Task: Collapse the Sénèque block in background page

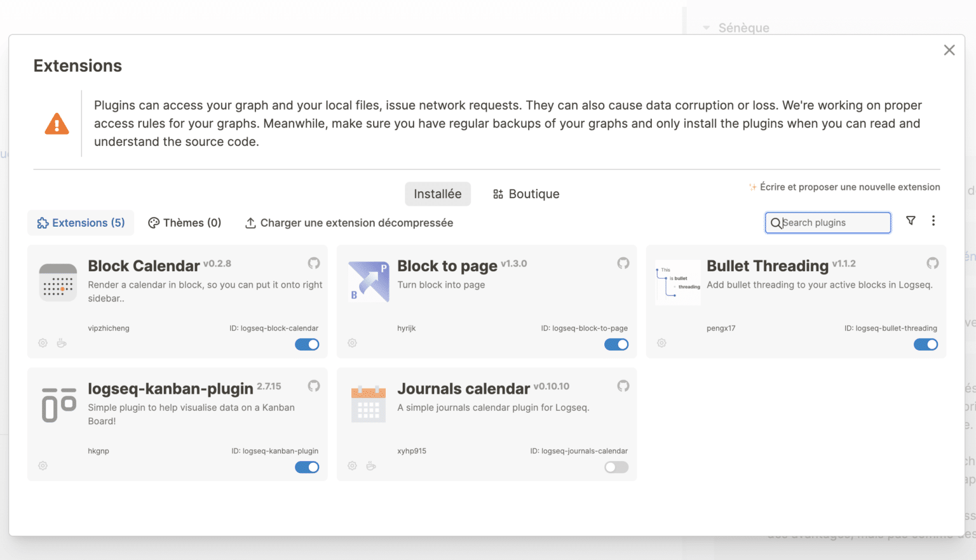Action: [706, 28]
